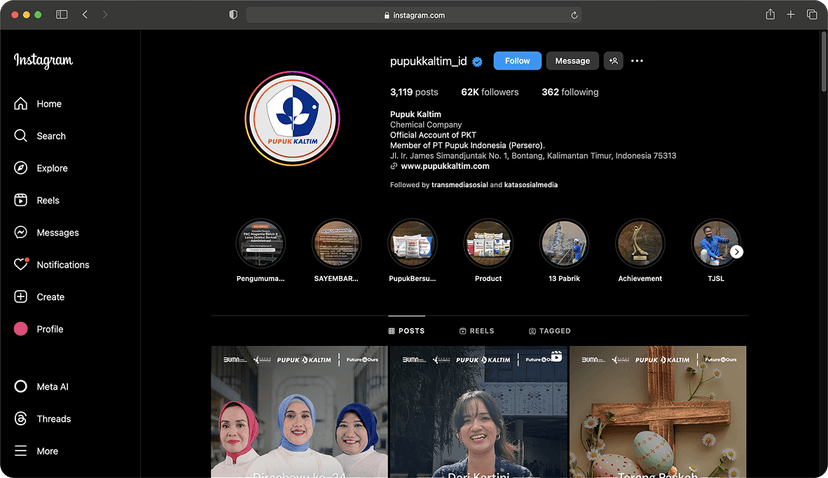View the 62K followers list
Viewport: 828px width, 478px height.
[490, 92]
